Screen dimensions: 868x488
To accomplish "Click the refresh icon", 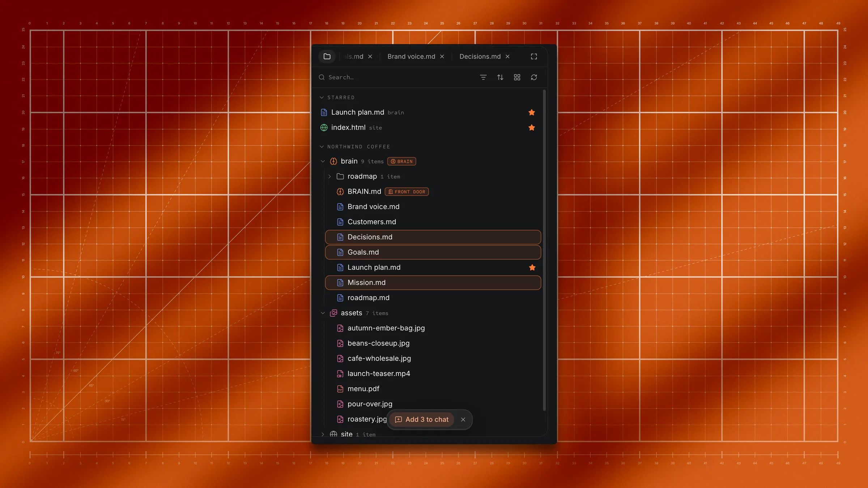I will (534, 77).
